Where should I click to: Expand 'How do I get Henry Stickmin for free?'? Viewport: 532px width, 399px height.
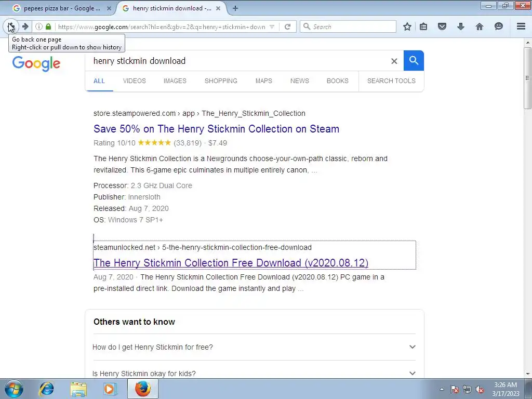pyautogui.click(x=254, y=347)
